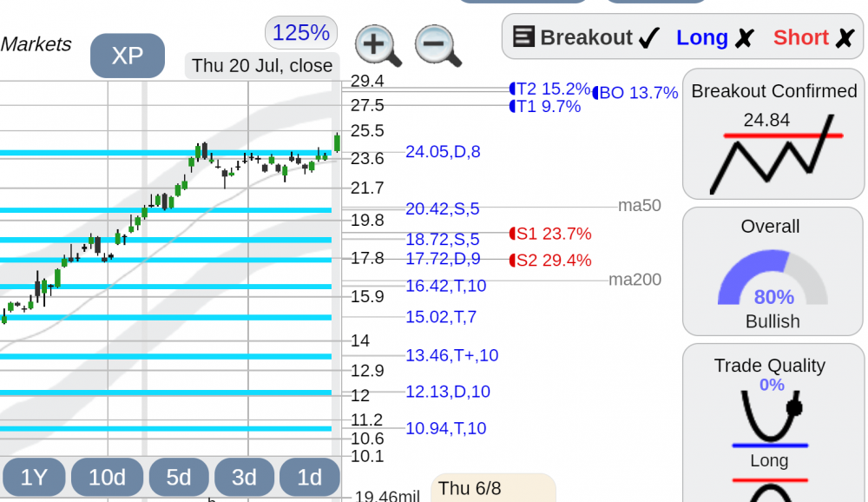Screen dimensions: 868x502
Task: Click the zoom out magnifier icon
Action: tap(437, 45)
